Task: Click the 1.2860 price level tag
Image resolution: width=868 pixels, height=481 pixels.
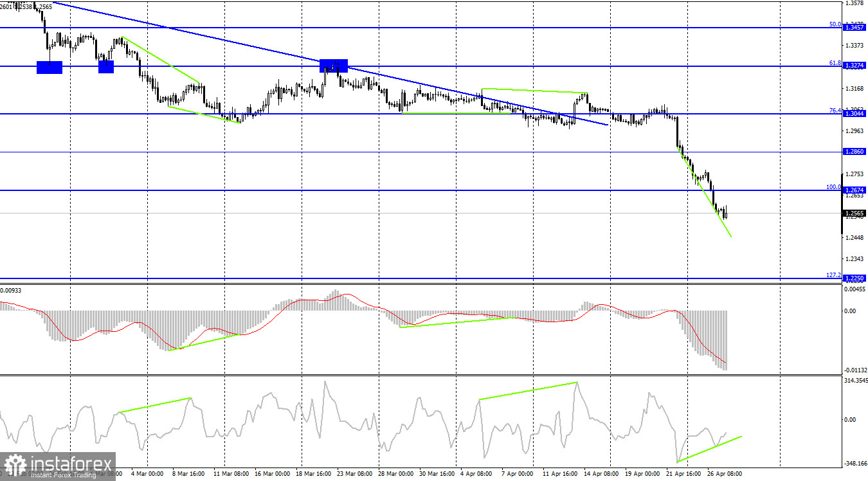Action: [854, 152]
